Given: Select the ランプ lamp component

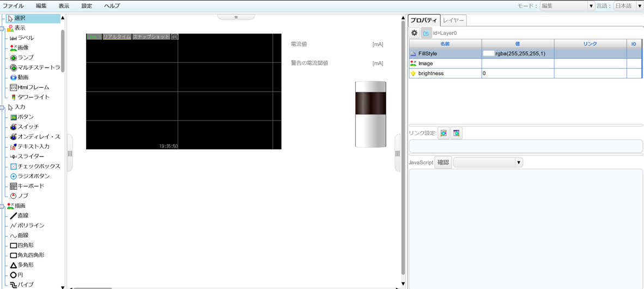Looking at the screenshot, I should (22, 58).
